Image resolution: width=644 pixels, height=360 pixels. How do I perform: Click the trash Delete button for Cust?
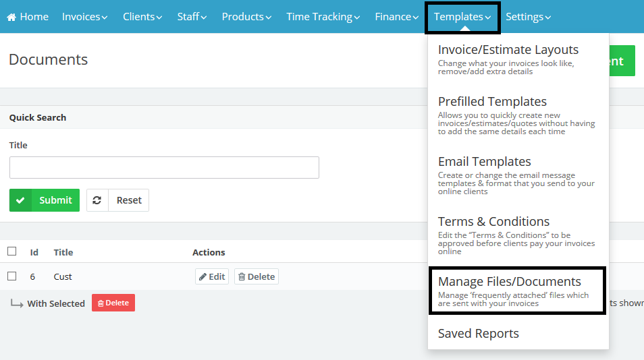[256, 276]
